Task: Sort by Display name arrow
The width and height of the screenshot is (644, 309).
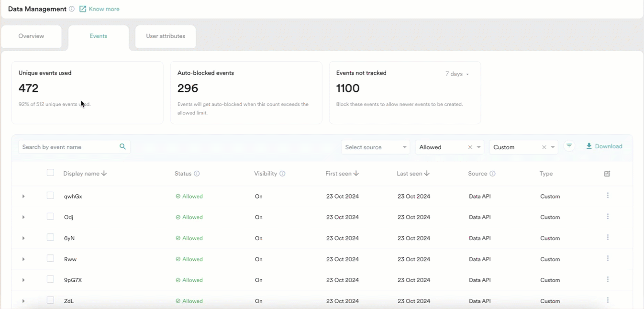Action: pos(104,174)
